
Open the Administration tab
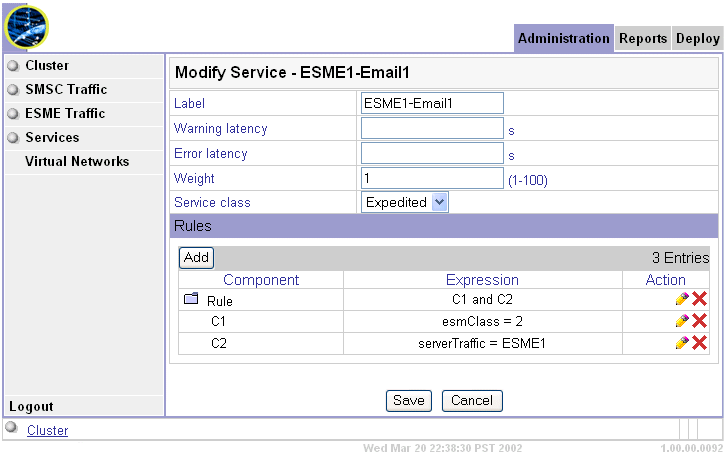tap(564, 39)
